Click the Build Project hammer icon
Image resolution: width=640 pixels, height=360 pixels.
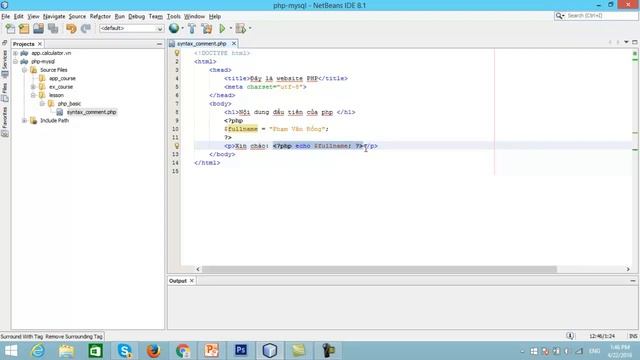pos(192,29)
